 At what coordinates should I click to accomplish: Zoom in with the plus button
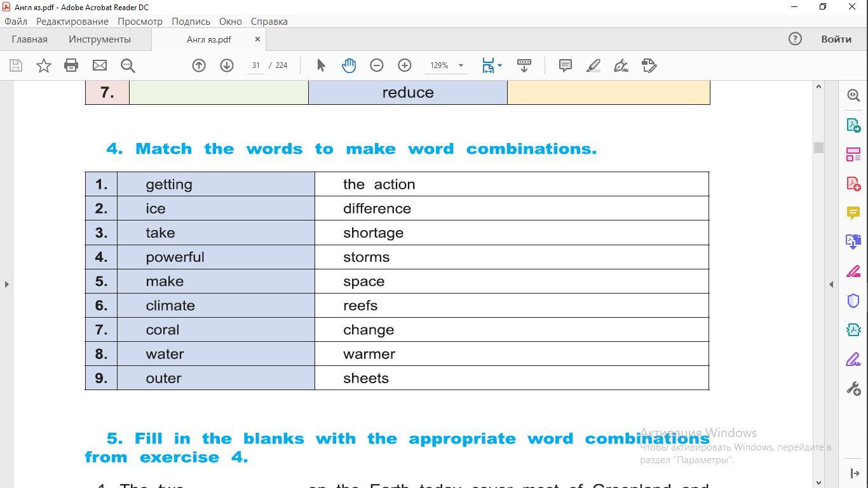(x=405, y=65)
